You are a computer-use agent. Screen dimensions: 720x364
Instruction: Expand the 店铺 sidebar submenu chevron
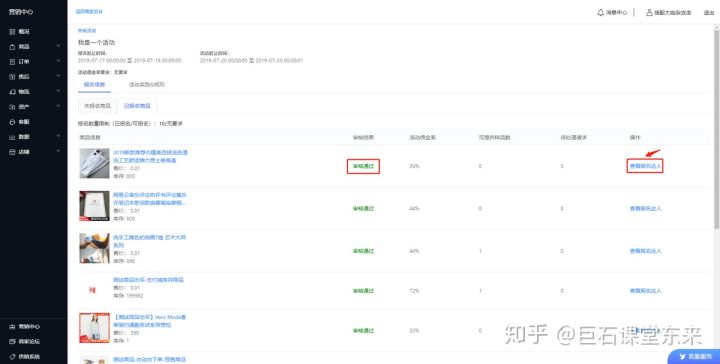[58, 151]
